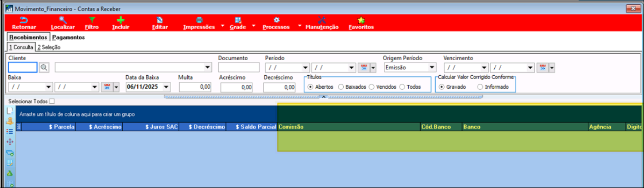Select the Vencidos radio option

coord(372,87)
